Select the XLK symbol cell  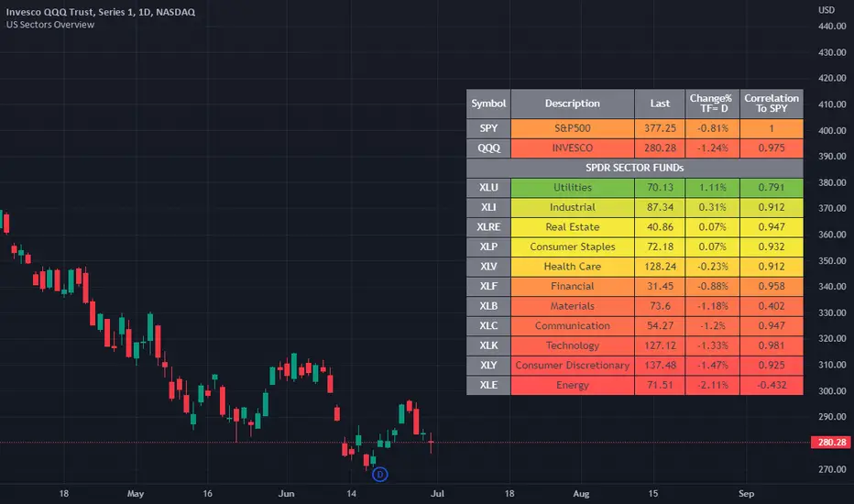(x=488, y=345)
